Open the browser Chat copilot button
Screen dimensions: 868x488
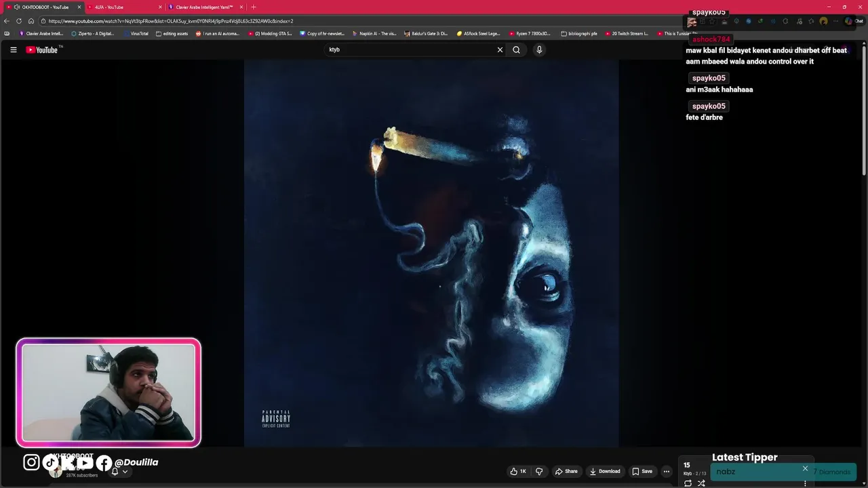point(854,21)
